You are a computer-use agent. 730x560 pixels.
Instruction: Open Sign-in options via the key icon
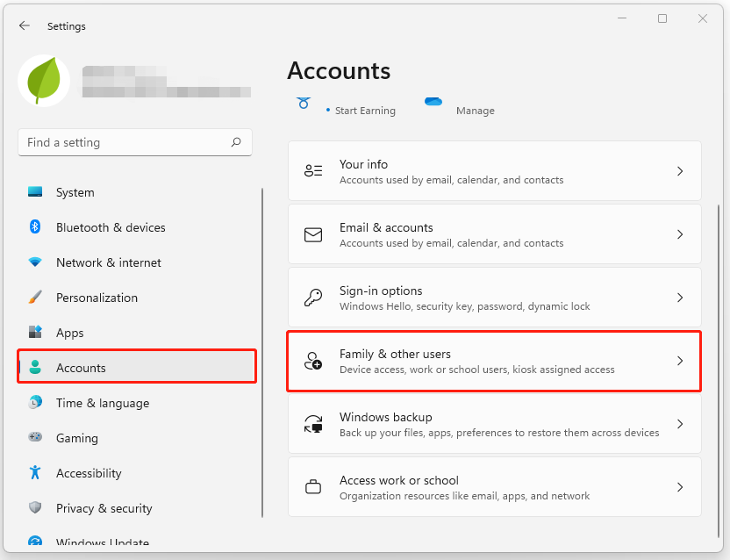click(x=313, y=298)
